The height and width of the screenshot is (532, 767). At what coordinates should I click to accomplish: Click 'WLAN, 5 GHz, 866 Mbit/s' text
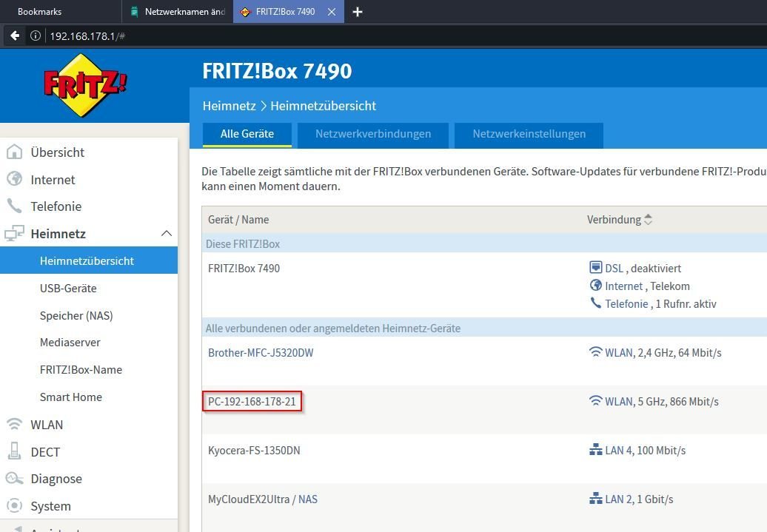(662, 402)
